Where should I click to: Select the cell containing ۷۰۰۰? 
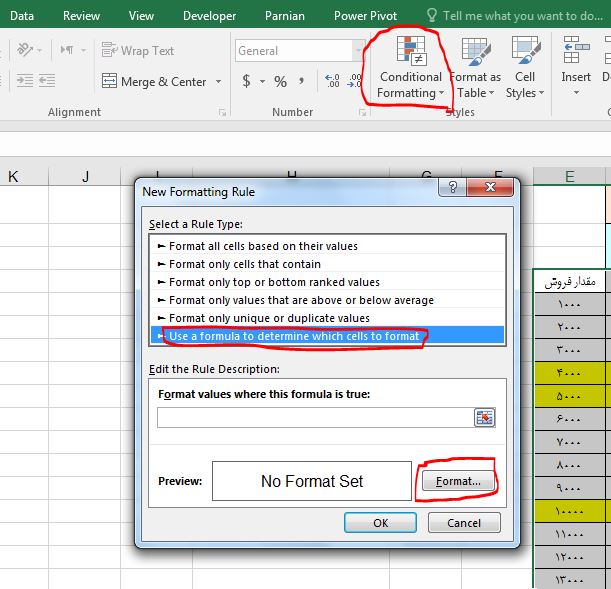569,442
